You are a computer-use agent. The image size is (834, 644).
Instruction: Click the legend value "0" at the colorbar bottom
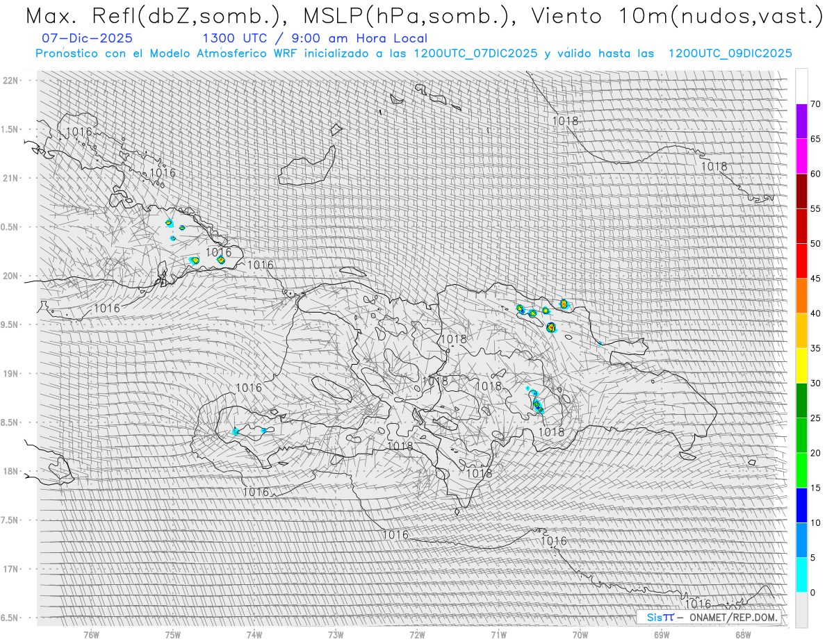pos(813,592)
